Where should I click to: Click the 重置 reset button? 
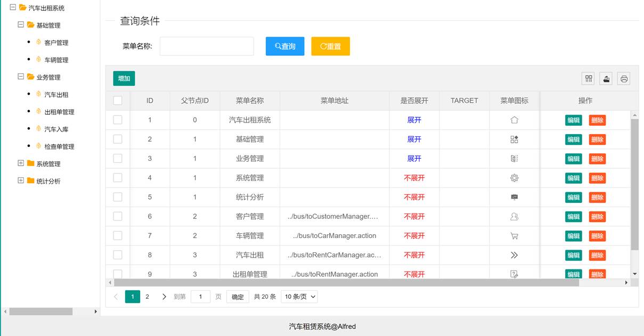click(330, 46)
